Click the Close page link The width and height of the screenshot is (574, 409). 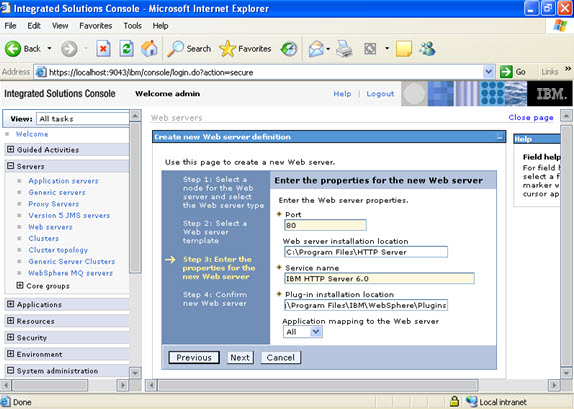(x=531, y=118)
